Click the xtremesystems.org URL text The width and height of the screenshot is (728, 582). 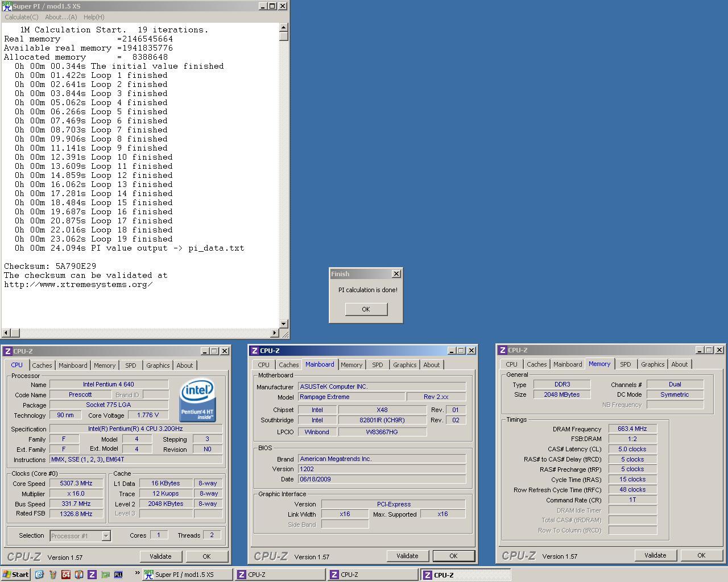(x=78, y=284)
